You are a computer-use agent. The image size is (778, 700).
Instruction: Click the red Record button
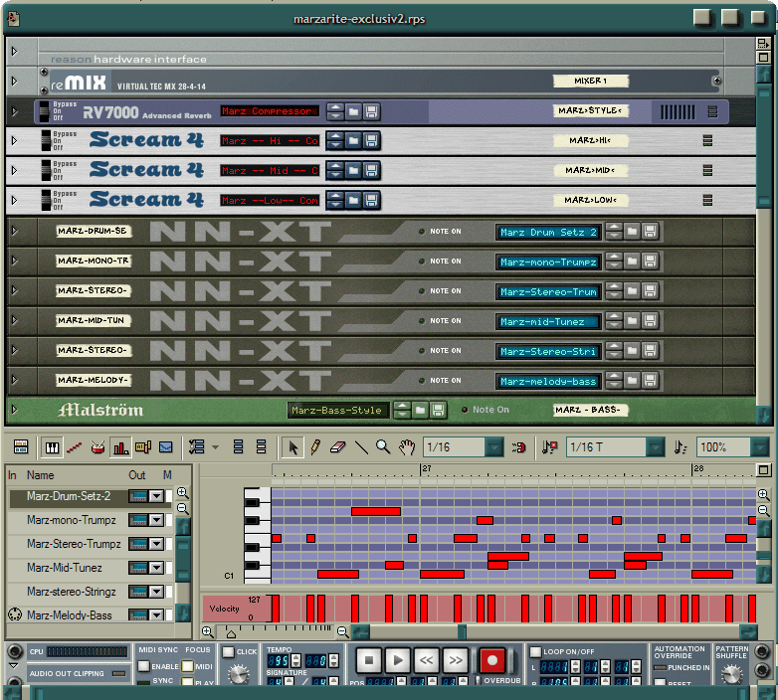[x=492, y=660]
